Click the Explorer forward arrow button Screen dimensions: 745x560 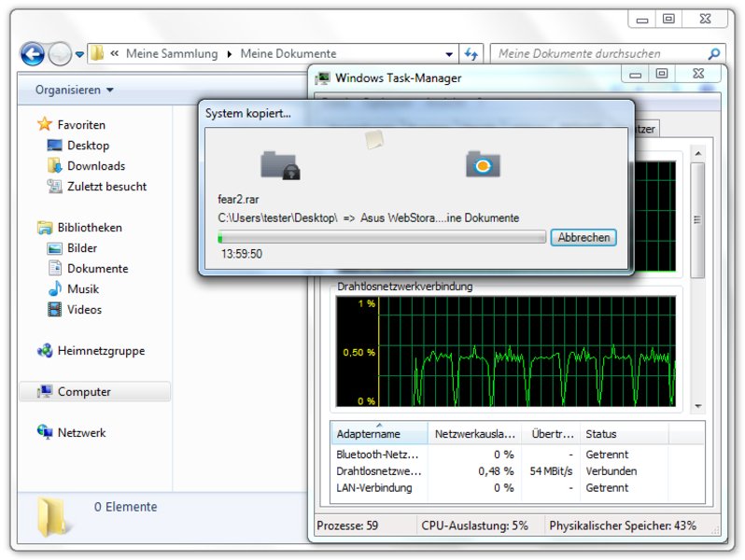click(x=60, y=54)
